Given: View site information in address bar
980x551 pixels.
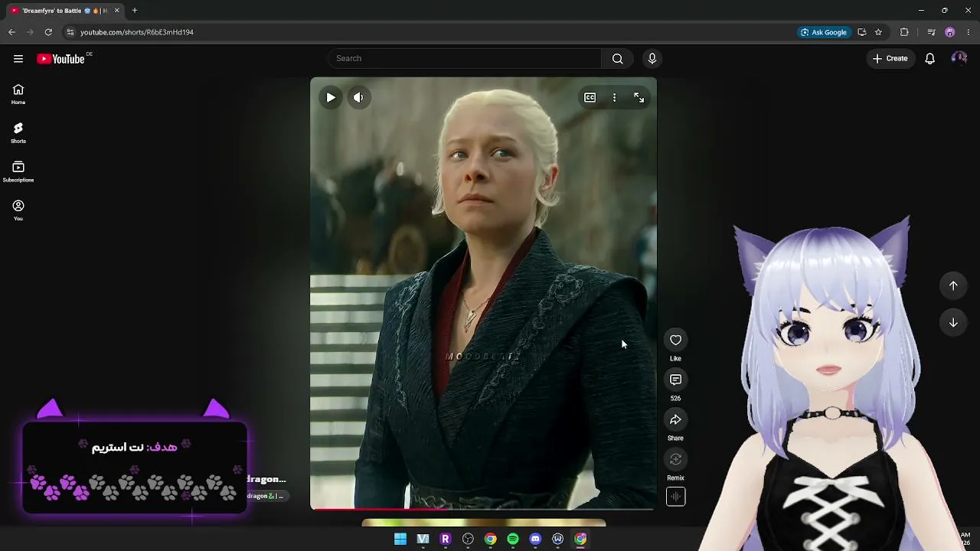Looking at the screenshot, I should (x=70, y=32).
